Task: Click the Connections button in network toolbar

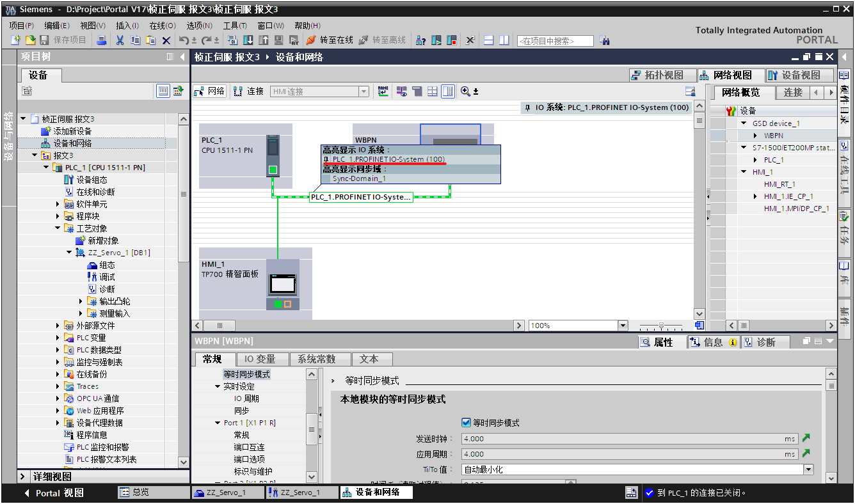Action: (x=249, y=91)
